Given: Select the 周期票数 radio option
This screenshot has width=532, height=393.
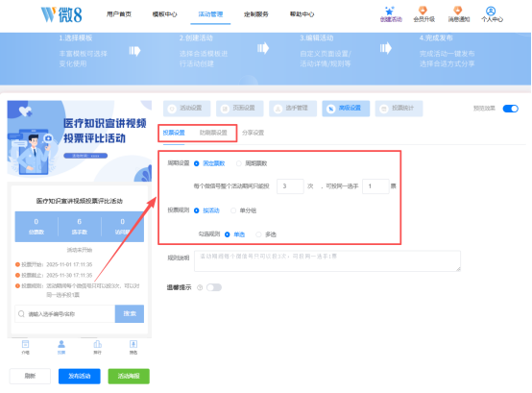Looking at the screenshot, I should 239,163.
